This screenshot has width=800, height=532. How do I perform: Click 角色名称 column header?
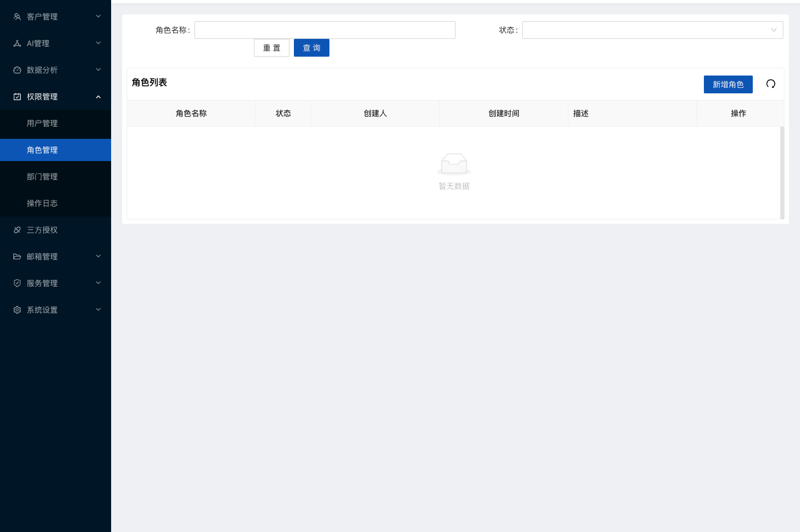[x=191, y=113]
